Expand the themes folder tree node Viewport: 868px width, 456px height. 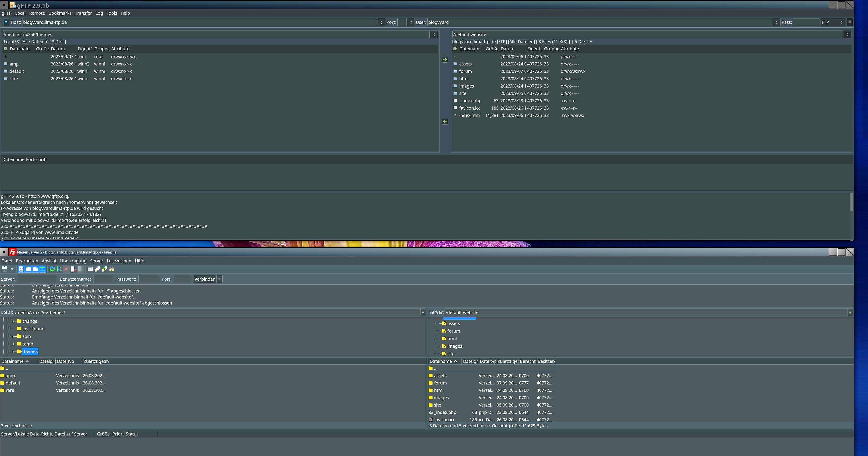[x=14, y=352]
